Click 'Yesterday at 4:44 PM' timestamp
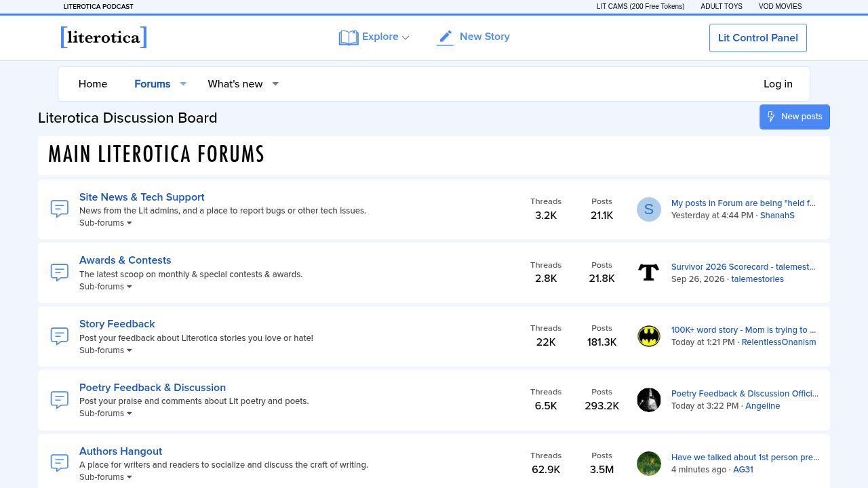Screen dimensions: 868x488 pos(712,216)
